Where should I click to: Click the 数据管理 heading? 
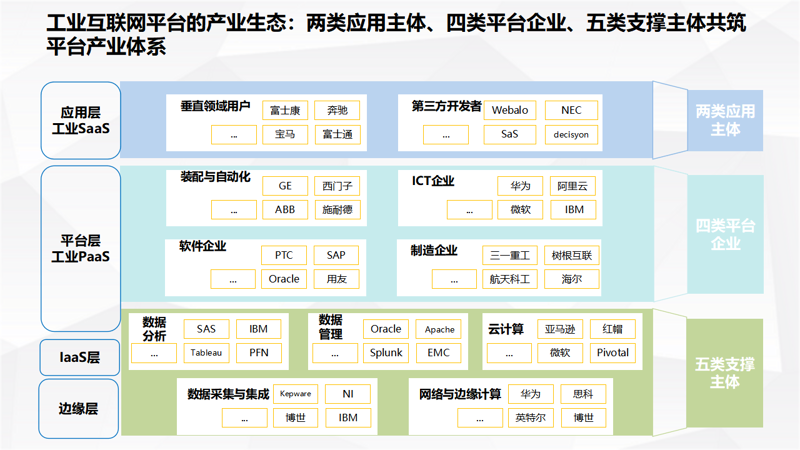coord(331,327)
